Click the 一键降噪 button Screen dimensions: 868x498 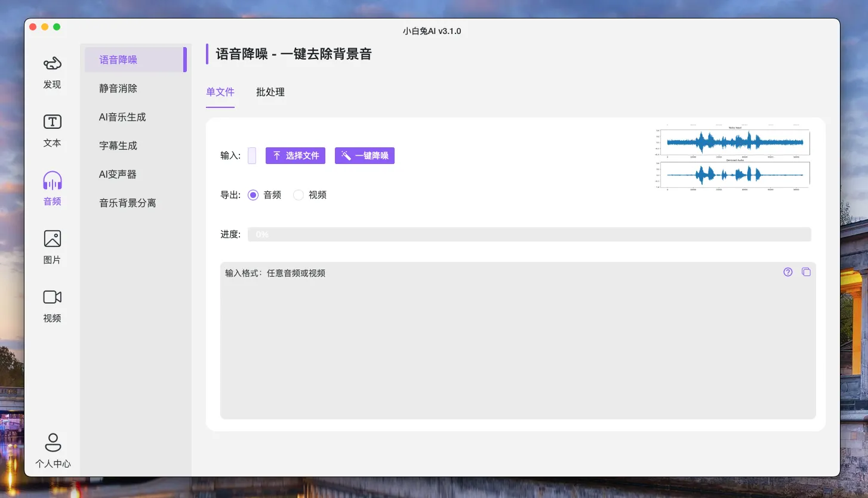click(365, 156)
